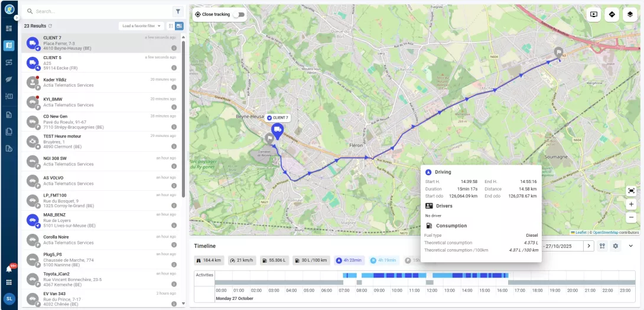The width and height of the screenshot is (644, 310).
Task: Open the map replay video button
Action: [x=593, y=14]
